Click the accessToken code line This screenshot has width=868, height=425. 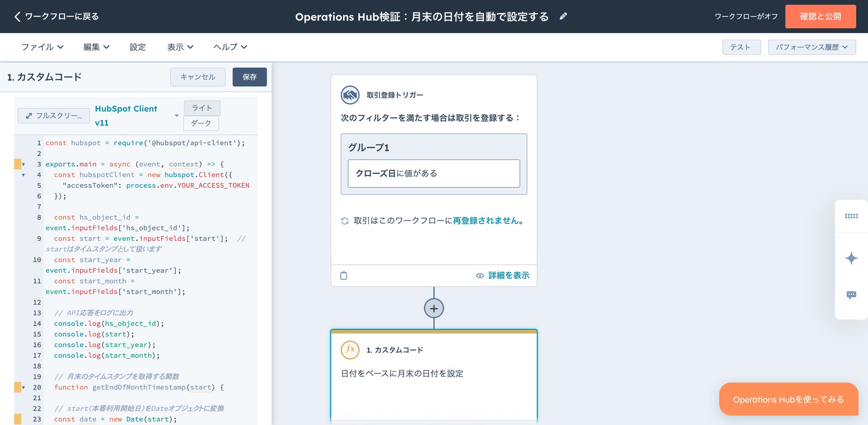tap(156, 186)
